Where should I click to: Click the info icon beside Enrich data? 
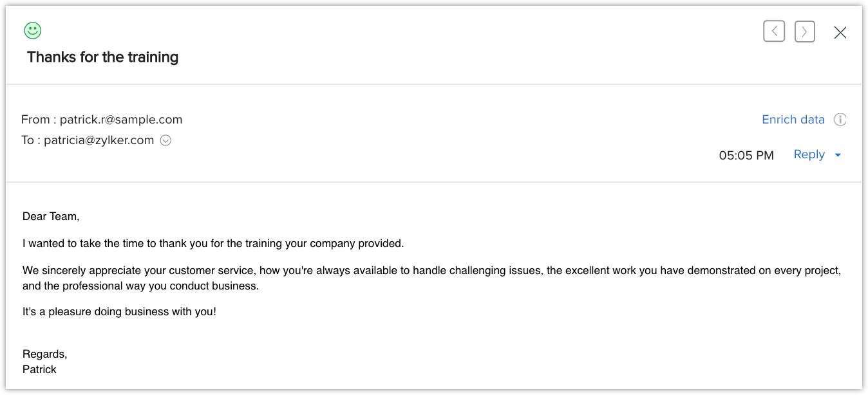tap(840, 120)
